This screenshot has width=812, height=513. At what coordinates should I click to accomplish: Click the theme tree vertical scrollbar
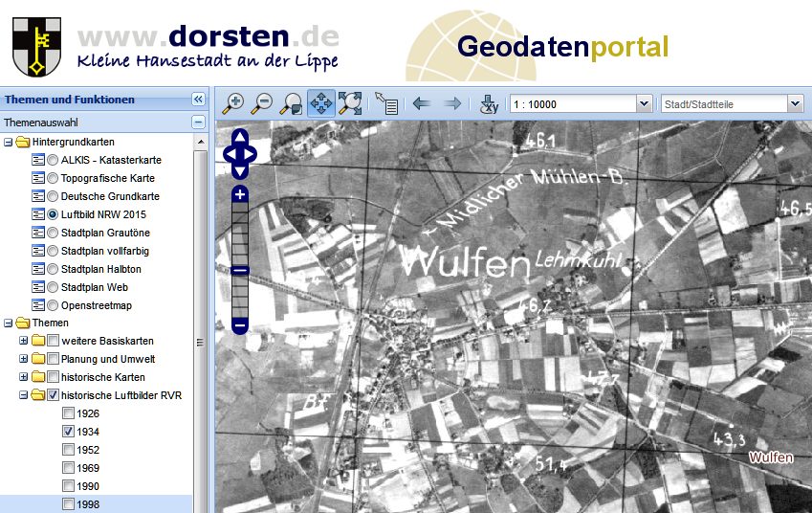200,342
